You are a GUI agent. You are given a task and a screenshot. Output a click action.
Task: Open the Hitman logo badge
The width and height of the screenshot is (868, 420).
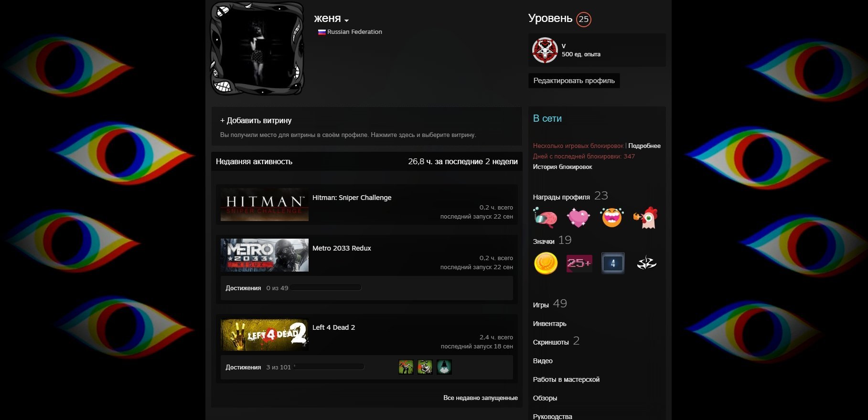tap(646, 263)
